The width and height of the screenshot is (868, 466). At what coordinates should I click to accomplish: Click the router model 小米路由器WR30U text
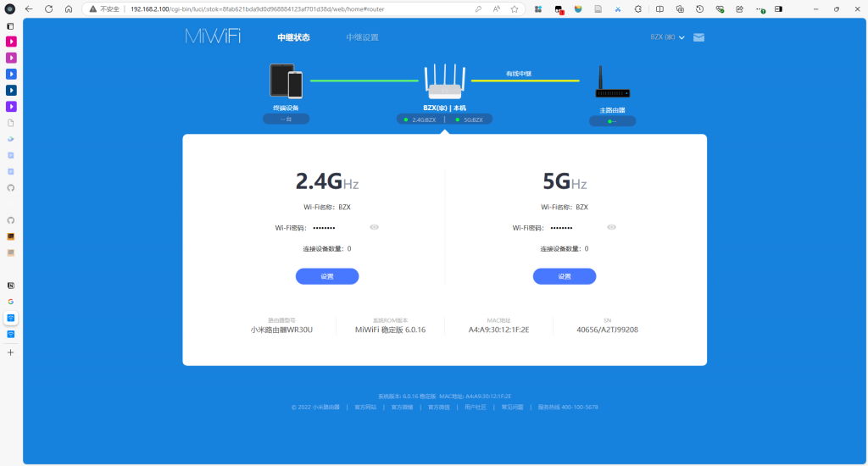(281, 330)
